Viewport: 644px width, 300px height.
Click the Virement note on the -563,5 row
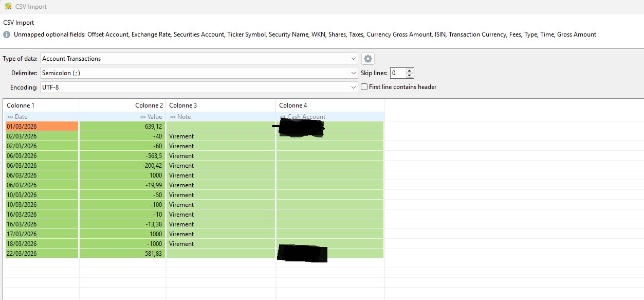(181, 156)
